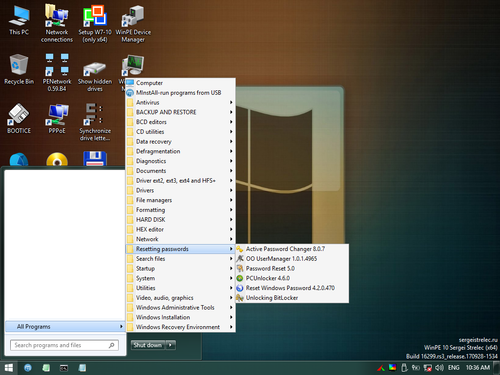Open OO UserManager 1.0.1.4965
500x375 pixels.
[x=292, y=259]
